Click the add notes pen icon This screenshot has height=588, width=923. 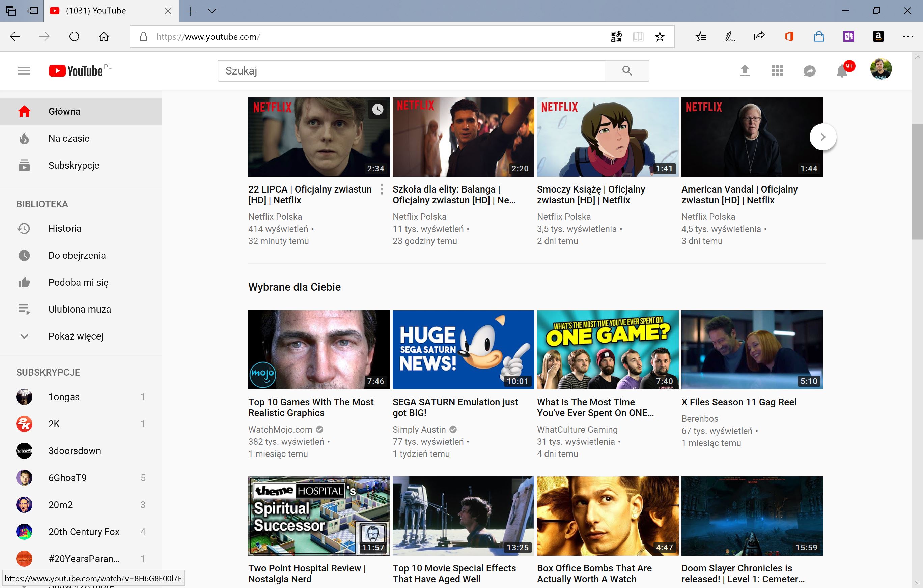(x=730, y=37)
